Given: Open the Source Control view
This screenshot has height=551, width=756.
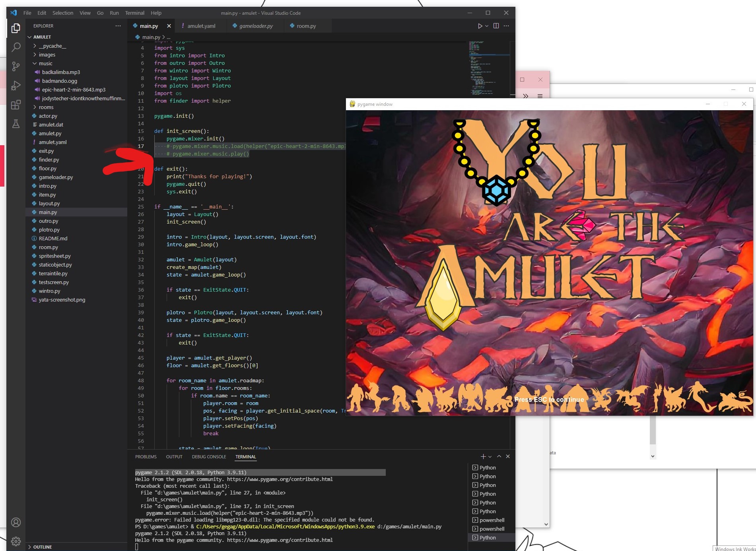Looking at the screenshot, I should tap(16, 66).
